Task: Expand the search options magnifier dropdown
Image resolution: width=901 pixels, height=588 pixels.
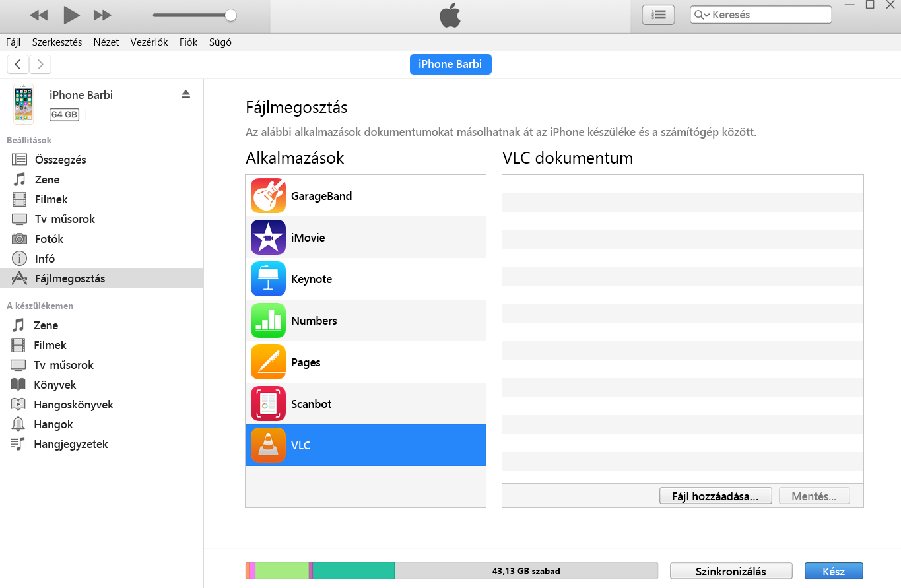Action: [x=702, y=15]
